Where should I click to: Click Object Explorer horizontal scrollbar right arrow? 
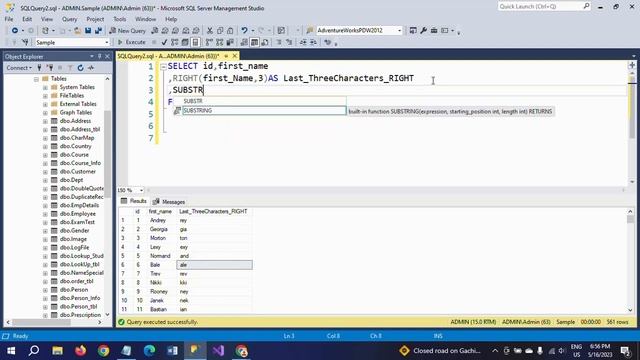point(100,322)
